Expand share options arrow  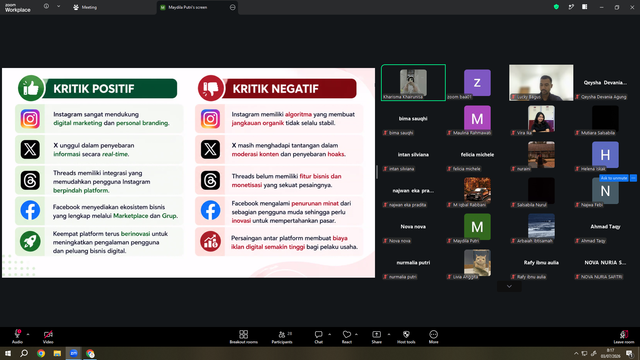coord(389,334)
